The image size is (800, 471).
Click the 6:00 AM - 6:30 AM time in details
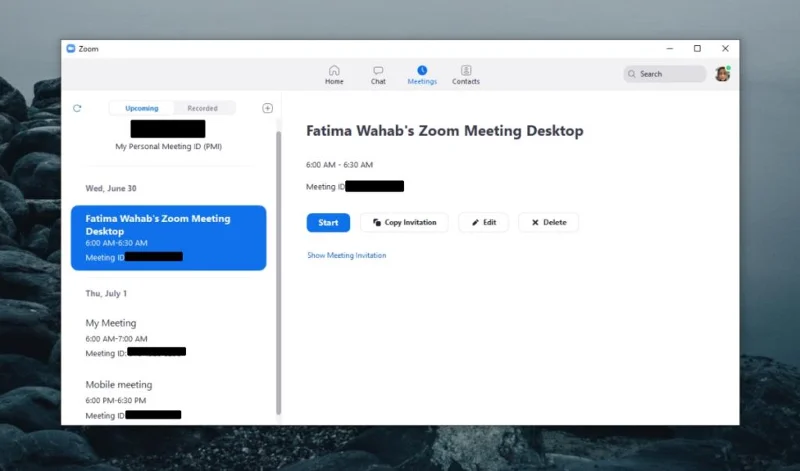pyautogui.click(x=339, y=165)
